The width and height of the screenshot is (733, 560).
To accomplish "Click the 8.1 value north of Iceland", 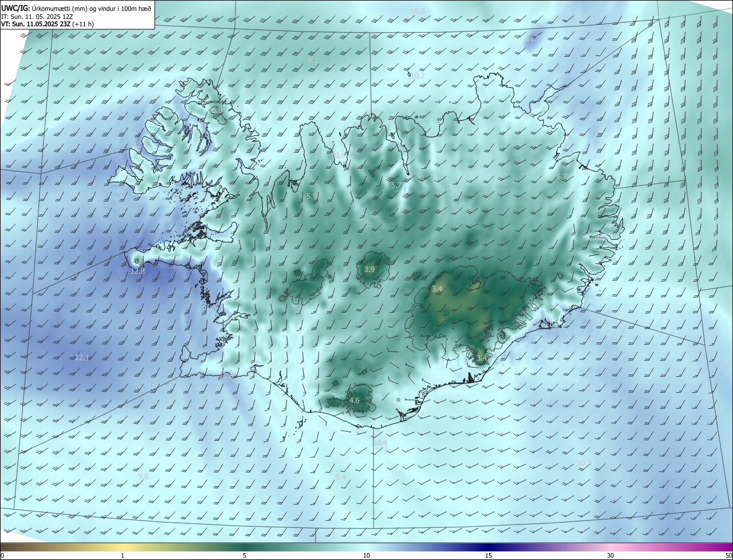I will click(x=313, y=60).
